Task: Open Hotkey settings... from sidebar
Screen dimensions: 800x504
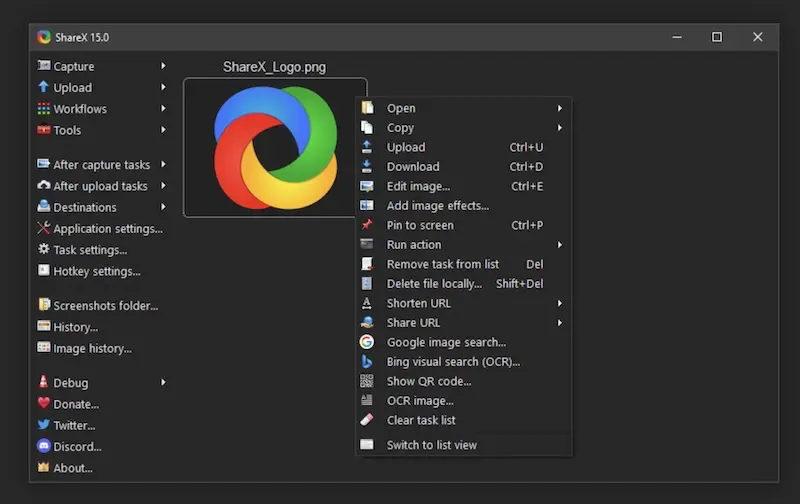Action: (89, 271)
